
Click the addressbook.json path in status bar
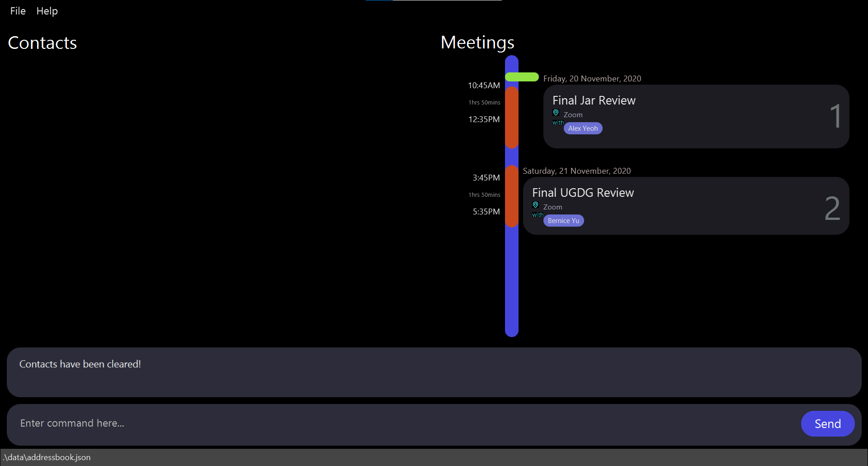pos(47,457)
